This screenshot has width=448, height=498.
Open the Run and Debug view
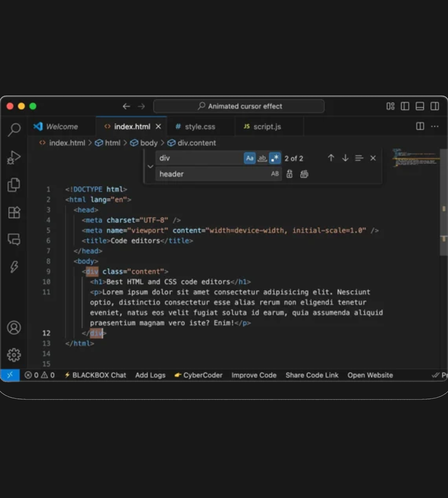pos(14,158)
